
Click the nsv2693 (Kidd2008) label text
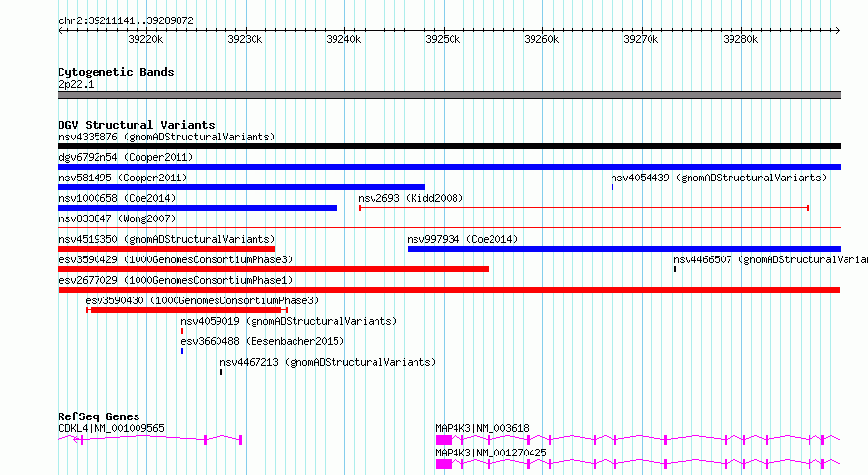pyautogui.click(x=411, y=198)
